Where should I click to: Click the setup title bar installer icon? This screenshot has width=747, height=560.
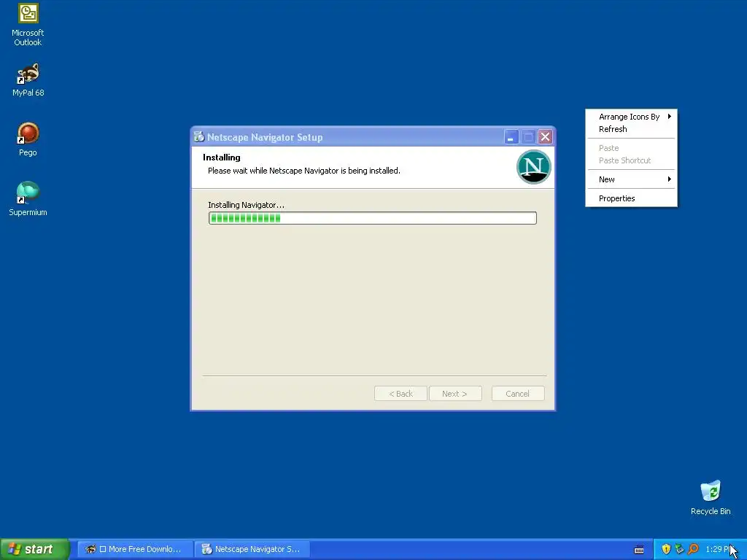(199, 136)
